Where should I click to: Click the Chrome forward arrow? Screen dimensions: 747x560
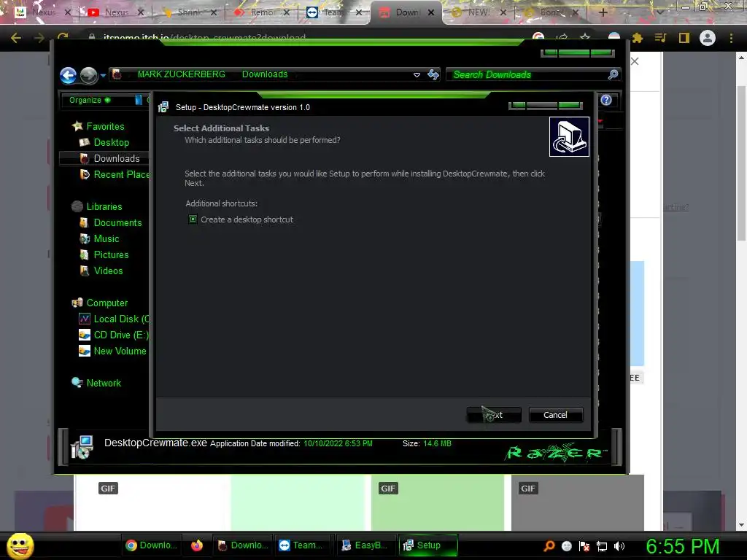[x=39, y=38]
